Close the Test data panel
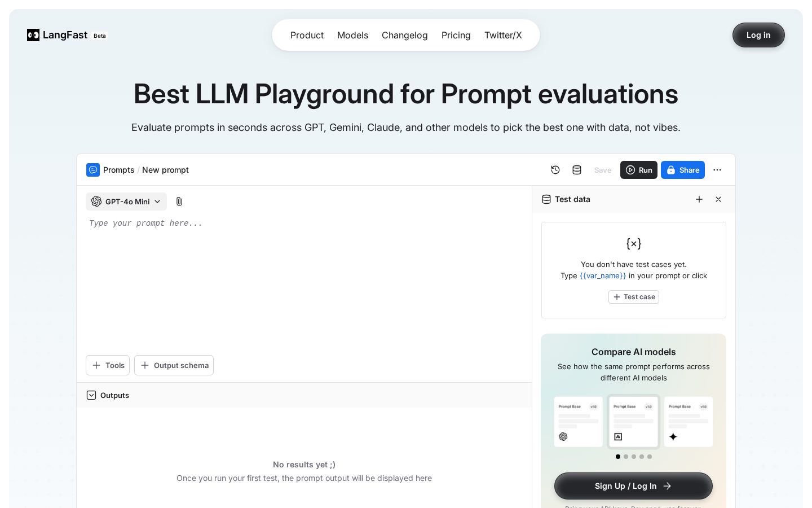812x508 pixels. 718,199
